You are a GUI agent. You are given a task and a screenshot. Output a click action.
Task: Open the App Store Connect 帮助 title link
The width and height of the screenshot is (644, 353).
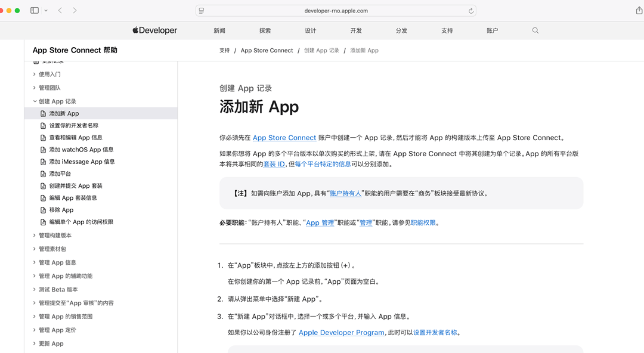[x=75, y=50]
